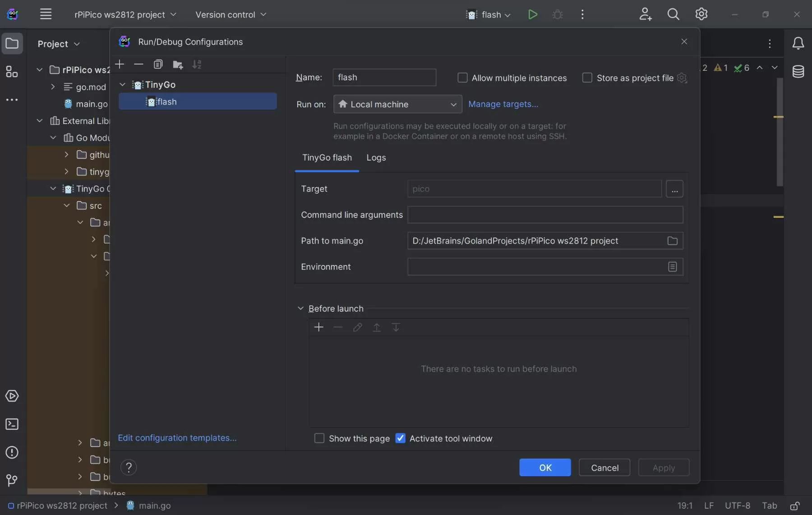The height and width of the screenshot is (515, 812).
Task: Open project file storage settings gear
Action: [682, 78]
